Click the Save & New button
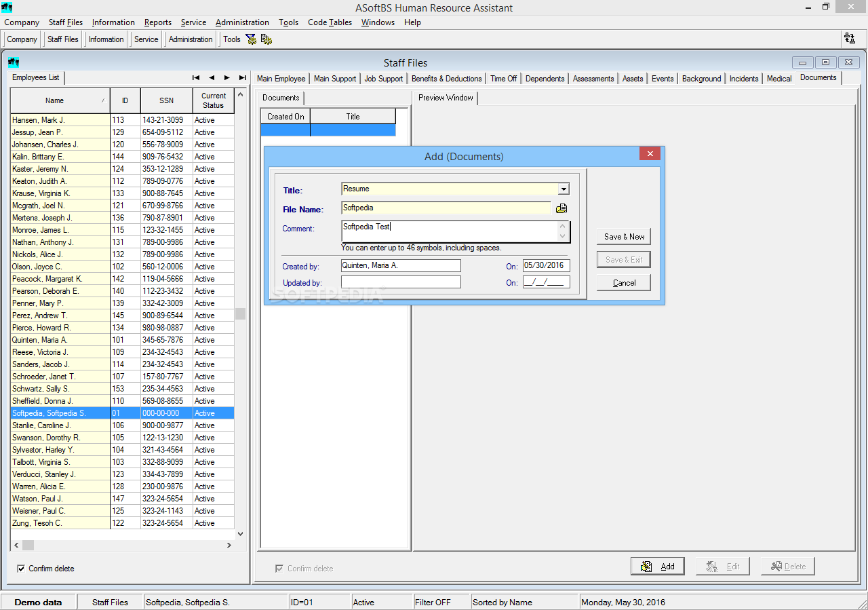This screenshot has height=610, width=868. [625, 236]
